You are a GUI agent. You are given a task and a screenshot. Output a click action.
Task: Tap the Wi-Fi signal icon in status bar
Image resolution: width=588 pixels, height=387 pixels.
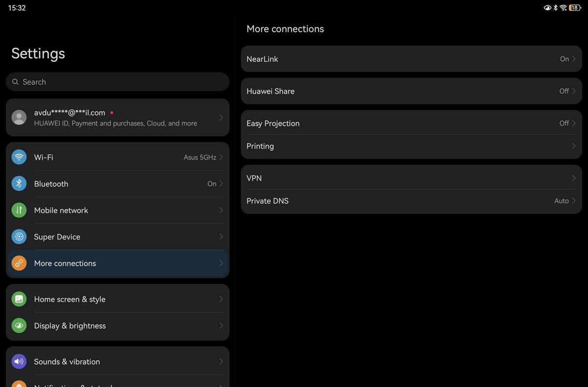(x=563, y=8)
